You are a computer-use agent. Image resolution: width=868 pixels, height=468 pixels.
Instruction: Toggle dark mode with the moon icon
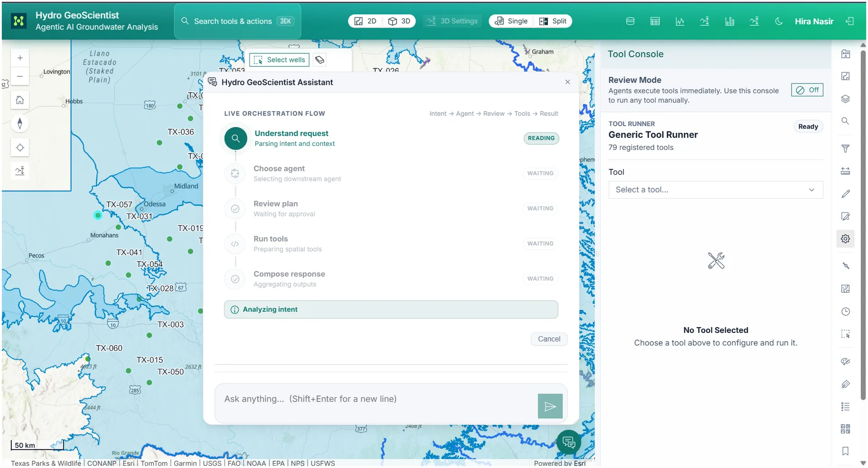[x=779, y=21]
